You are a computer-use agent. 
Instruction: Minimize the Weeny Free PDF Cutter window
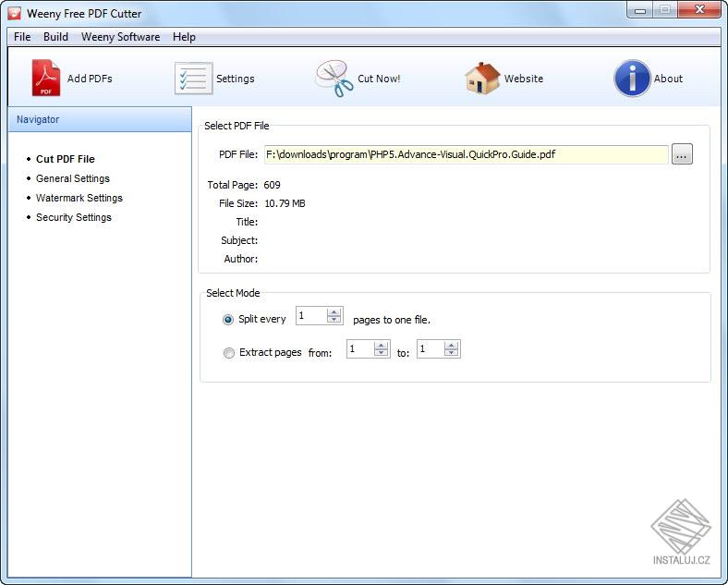tap(640, 9)
